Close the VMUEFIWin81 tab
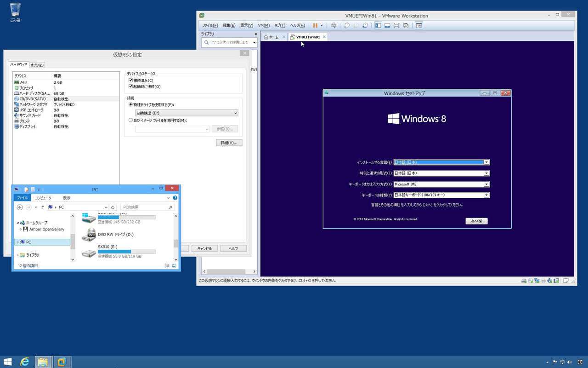588x368 pixels. tap(324, 37)
